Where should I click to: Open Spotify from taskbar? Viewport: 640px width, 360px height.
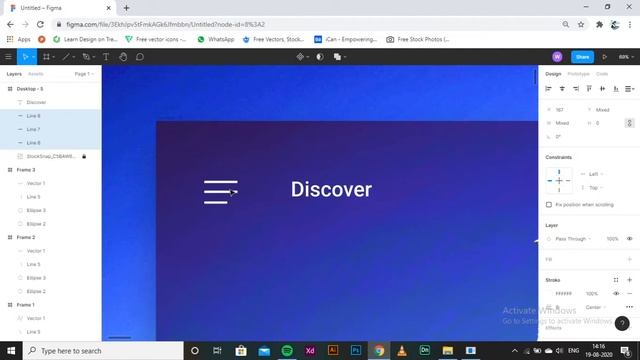point(287,350)
